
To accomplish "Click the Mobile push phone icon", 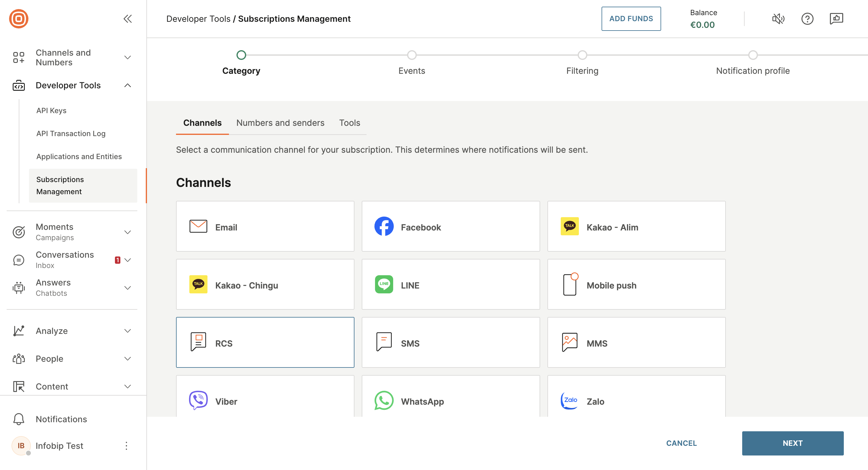I will pyautogui.click(x=570, y=284).
